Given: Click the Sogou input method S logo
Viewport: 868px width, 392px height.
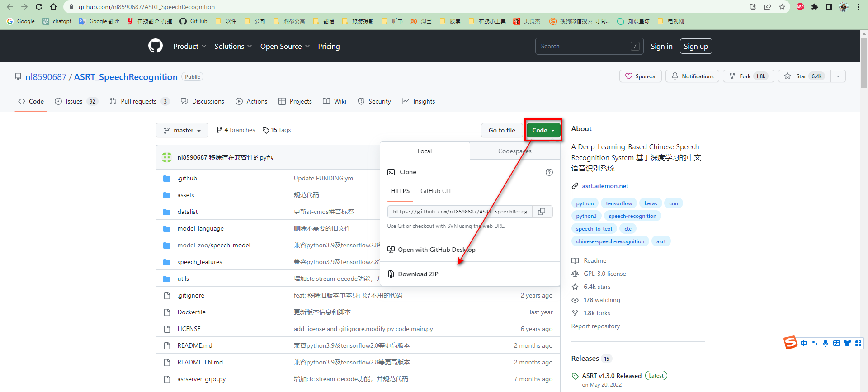Looking at the screenshot, I should (791, 343).
